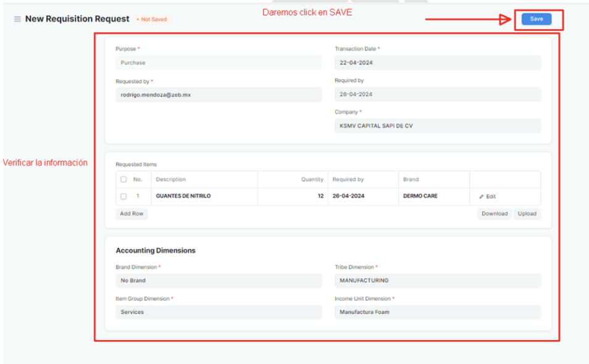Click the Upload button
This screenshot has height=364, width=589.
[x=527, y=213]
